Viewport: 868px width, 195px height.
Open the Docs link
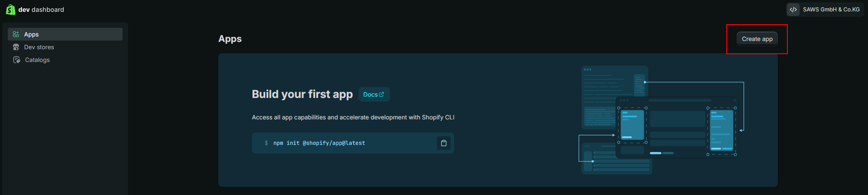coord(374,94)
